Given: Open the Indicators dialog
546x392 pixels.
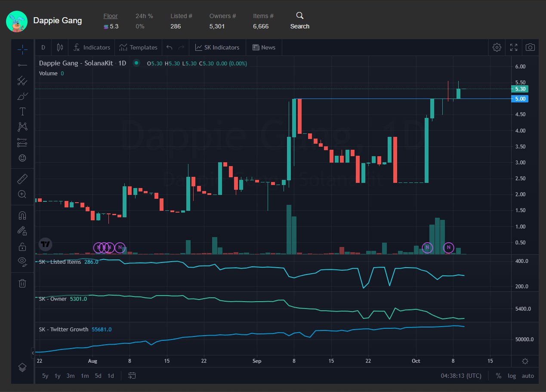Looking at the screenshot, I should [92, 47].
